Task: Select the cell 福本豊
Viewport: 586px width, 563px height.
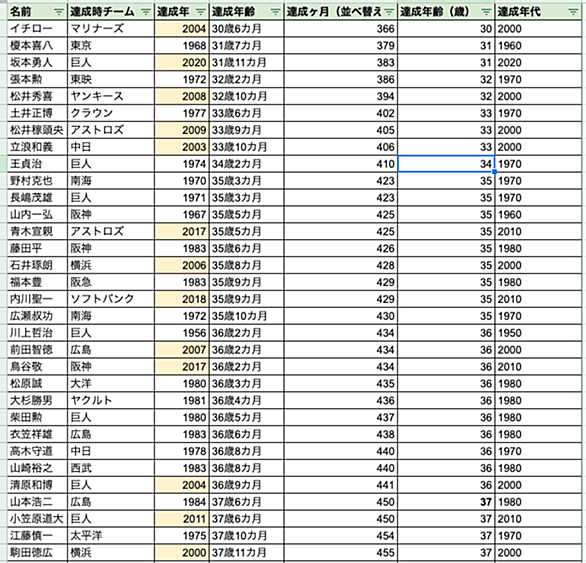Action: [37, 282]
